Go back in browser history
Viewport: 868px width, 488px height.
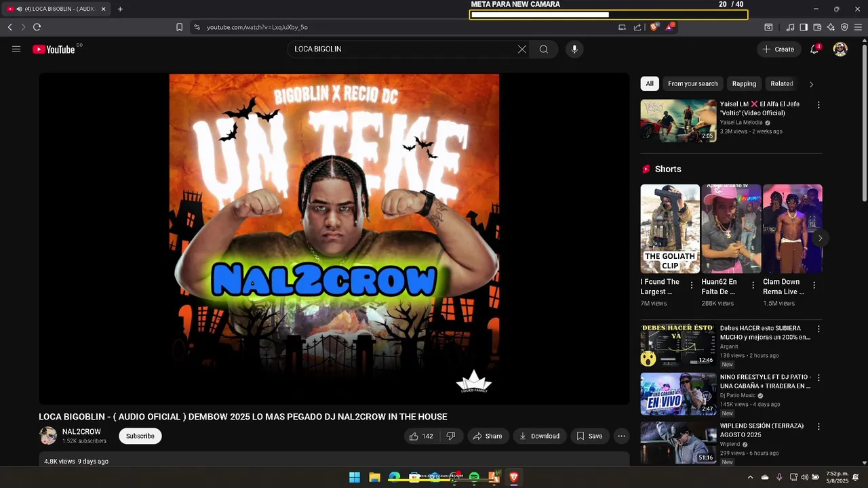pyautogui.click(x=9, y=27)
